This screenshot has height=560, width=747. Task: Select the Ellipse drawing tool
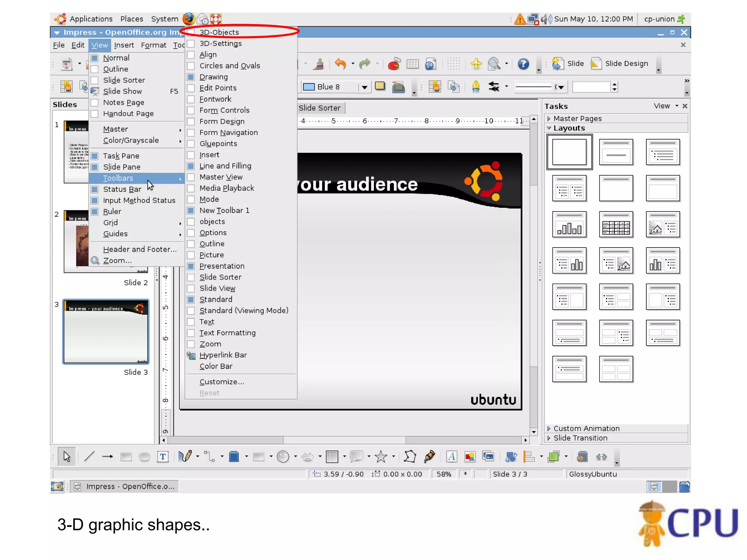click(x=144, y=456)
